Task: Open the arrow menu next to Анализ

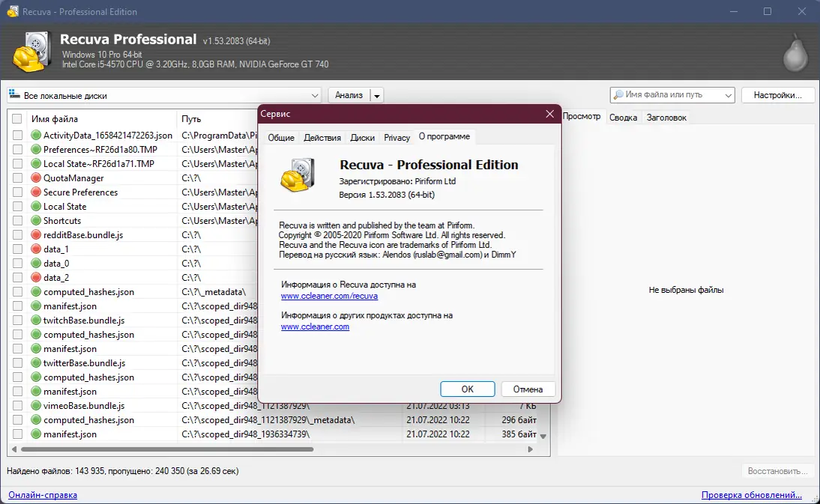Action: coord(376,96)
